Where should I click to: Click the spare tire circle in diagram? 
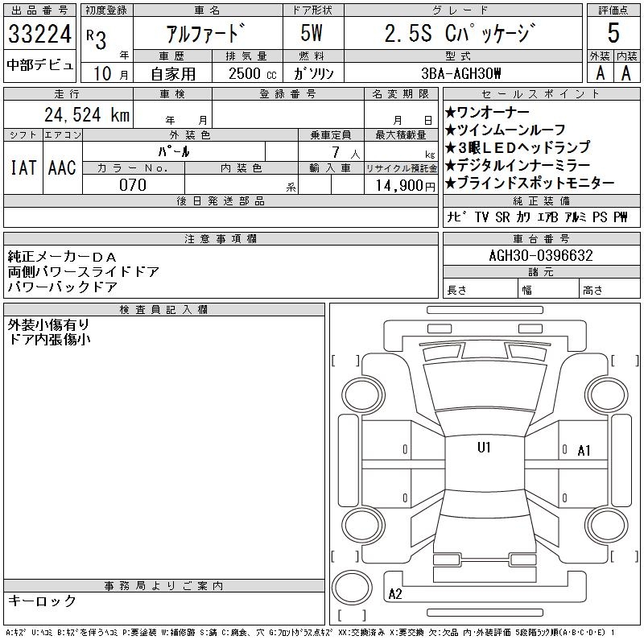coord(352,587)
